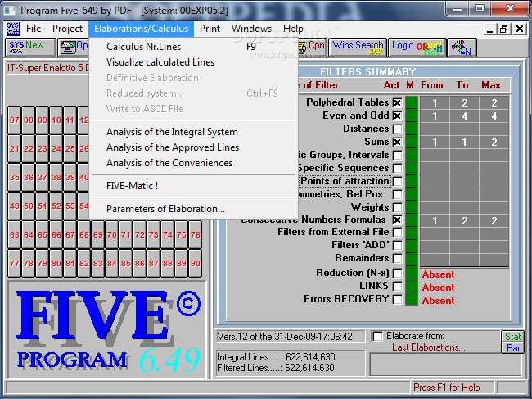This screenshot has height=399, width=532.
Task: Click Press F1 for Help status text
Action: pyautogui.click(x=447, y=388)
